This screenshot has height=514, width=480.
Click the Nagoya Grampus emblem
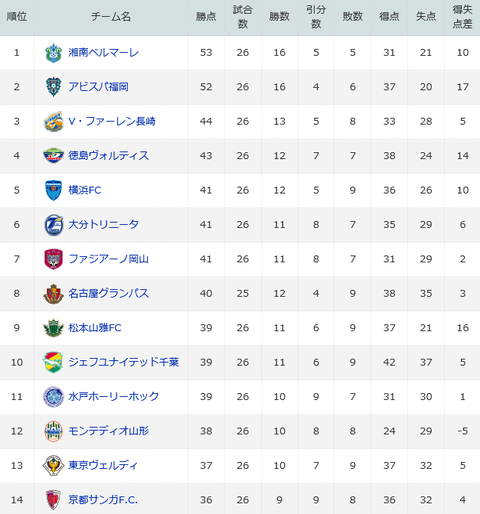coord(53,293)
